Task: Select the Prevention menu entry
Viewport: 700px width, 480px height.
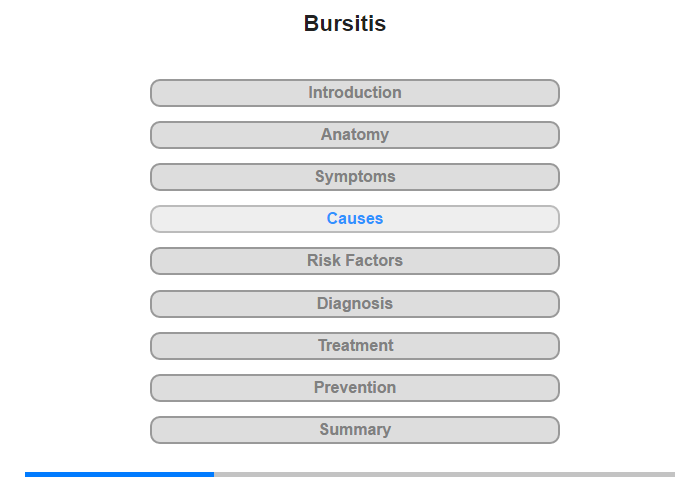Action: (x=355, y=388)
